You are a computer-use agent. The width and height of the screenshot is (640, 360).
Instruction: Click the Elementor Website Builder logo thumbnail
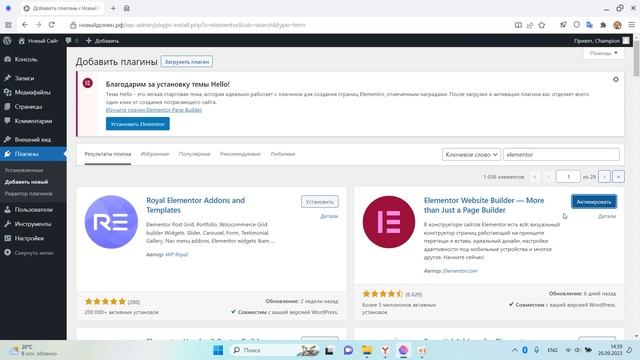tap(389, 222)
